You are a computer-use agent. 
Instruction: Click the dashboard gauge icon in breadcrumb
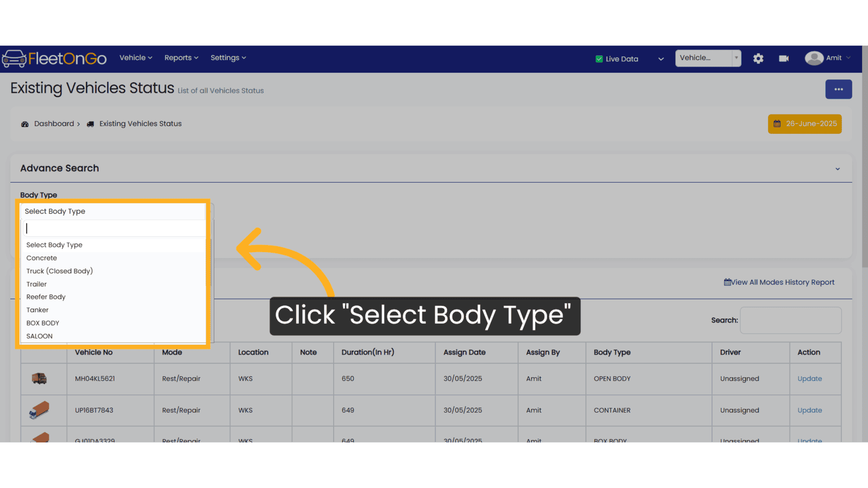[x=25, y=124]
